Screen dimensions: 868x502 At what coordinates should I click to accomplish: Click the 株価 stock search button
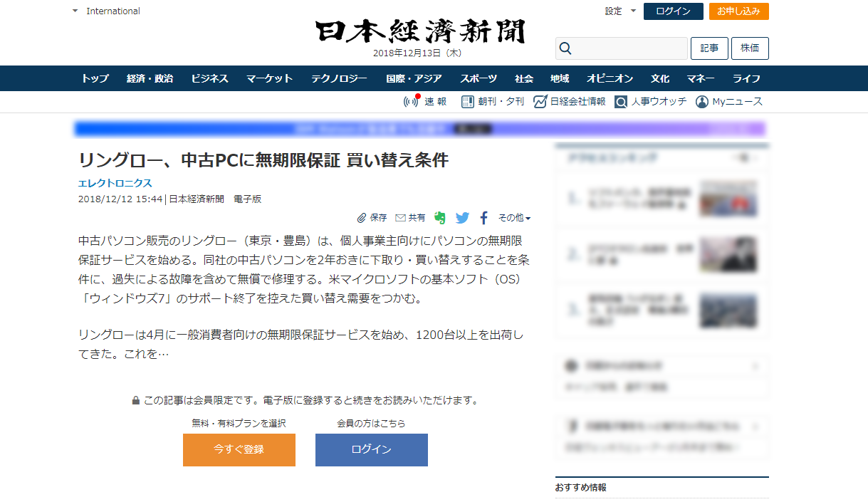click(750, 48)
